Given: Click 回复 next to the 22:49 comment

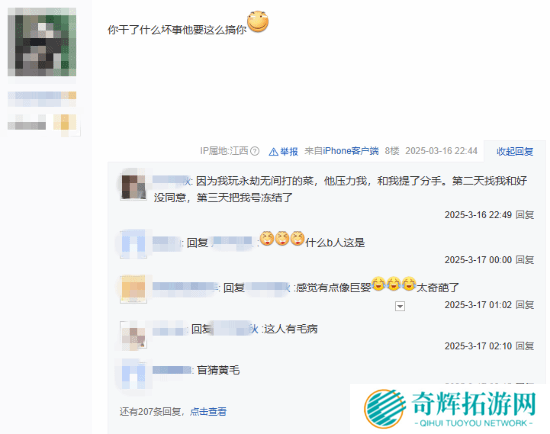Looking at the screenshot, I should pyautogui.click(x=525, y=214).
